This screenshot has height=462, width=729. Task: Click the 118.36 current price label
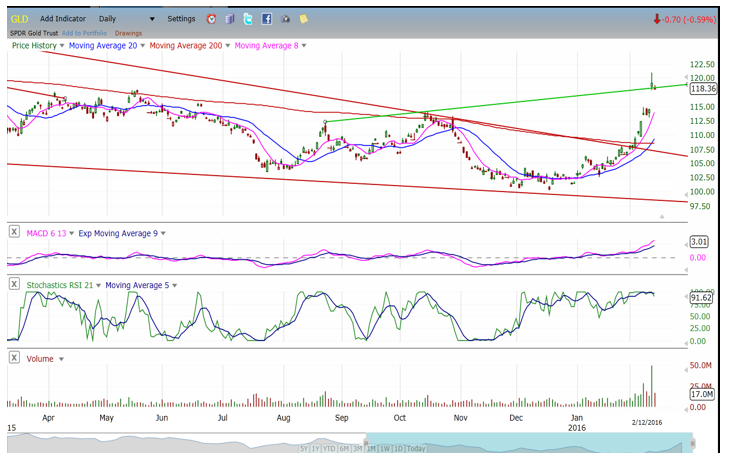pos(703,89)
